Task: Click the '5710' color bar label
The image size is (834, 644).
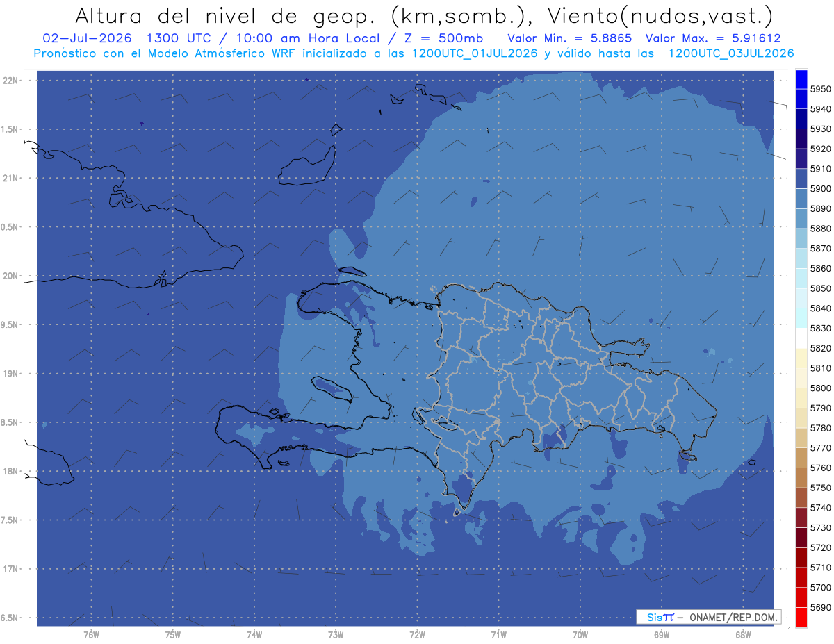Action: point(821,568)
